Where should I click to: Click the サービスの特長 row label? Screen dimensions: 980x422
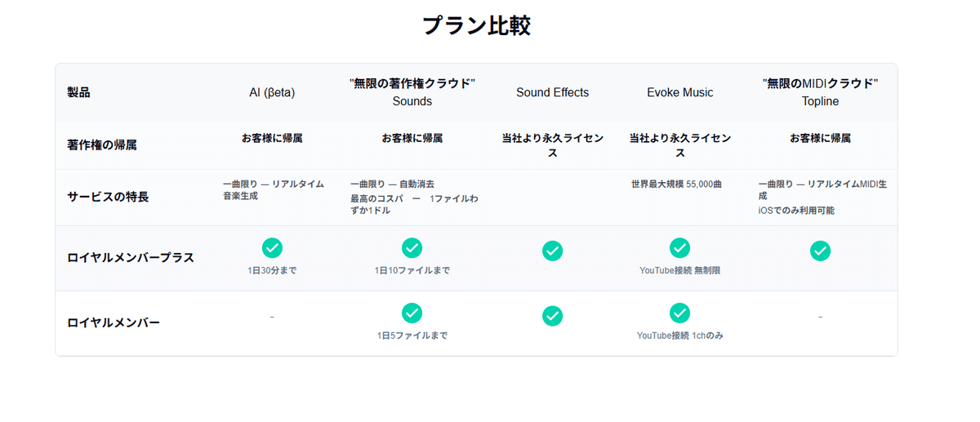coord(108,197)
